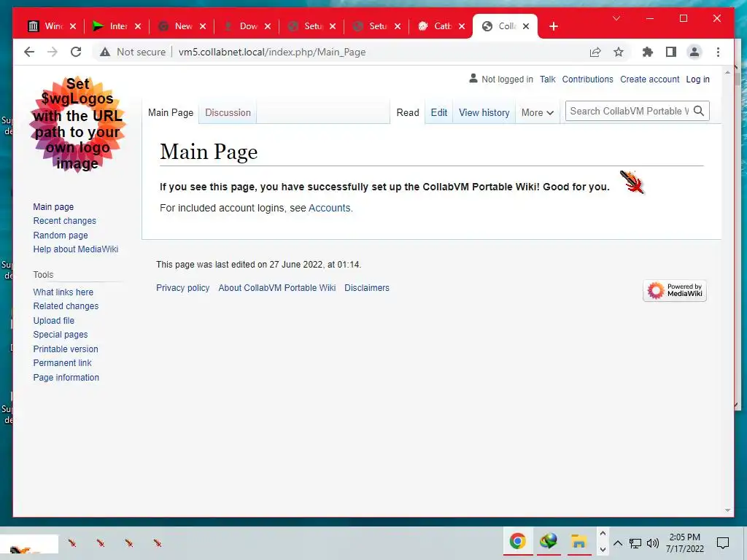
Task: Switch to the New browser tab
Action: click(x=182, y=26)
